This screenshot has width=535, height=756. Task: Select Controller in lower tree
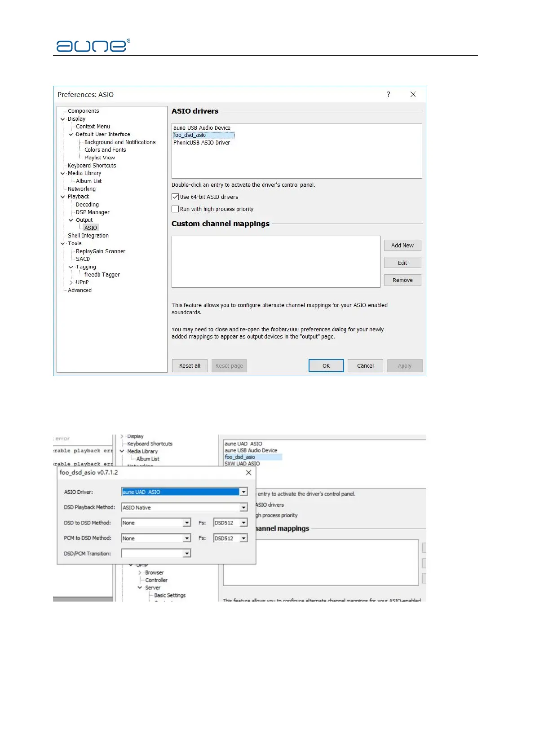[x=156, y=580]
